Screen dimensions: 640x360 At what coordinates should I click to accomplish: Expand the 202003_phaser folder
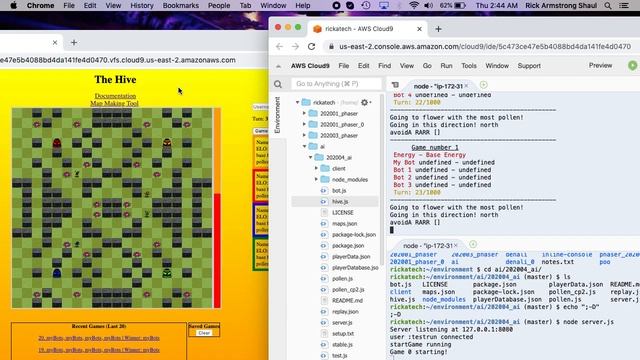304,136
